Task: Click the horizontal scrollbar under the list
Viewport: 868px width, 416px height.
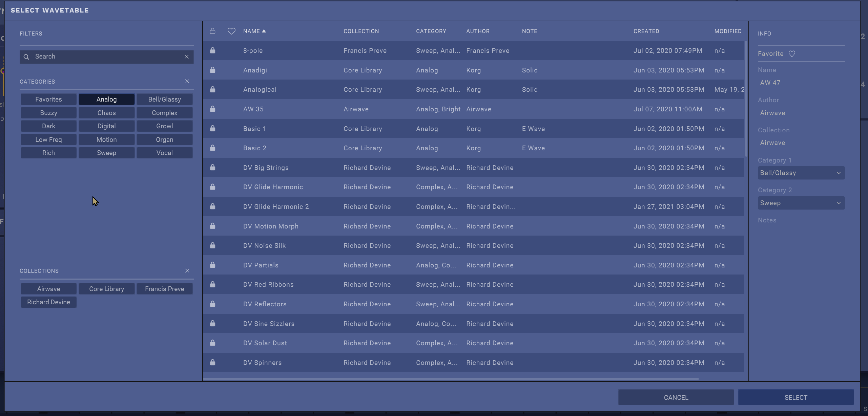Action: pyautogui.click(x=451, y=379)
